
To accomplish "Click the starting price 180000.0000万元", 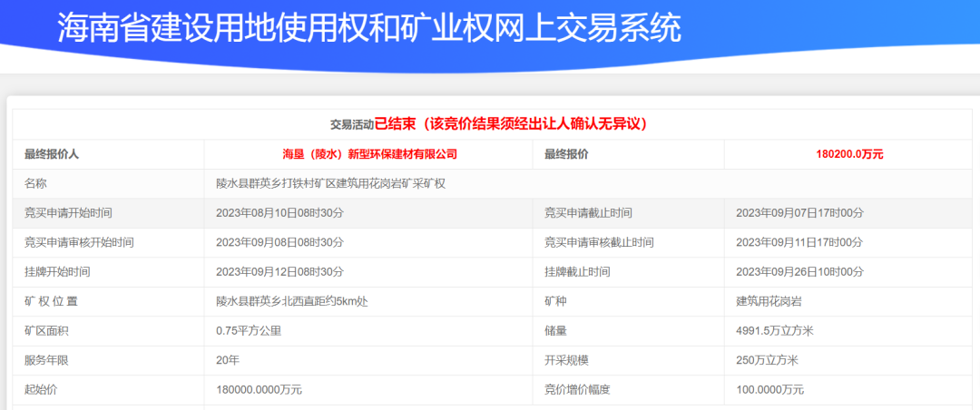I will pos(259,389).
